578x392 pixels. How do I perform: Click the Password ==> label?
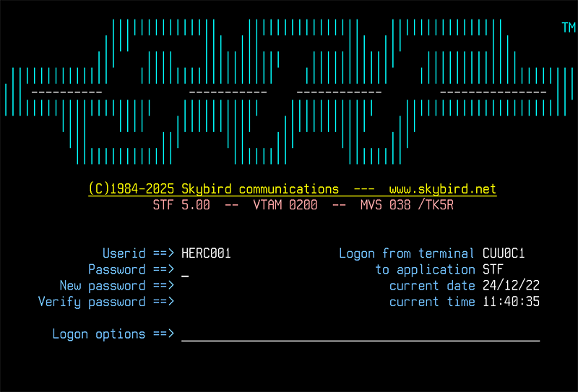point(131,270)
